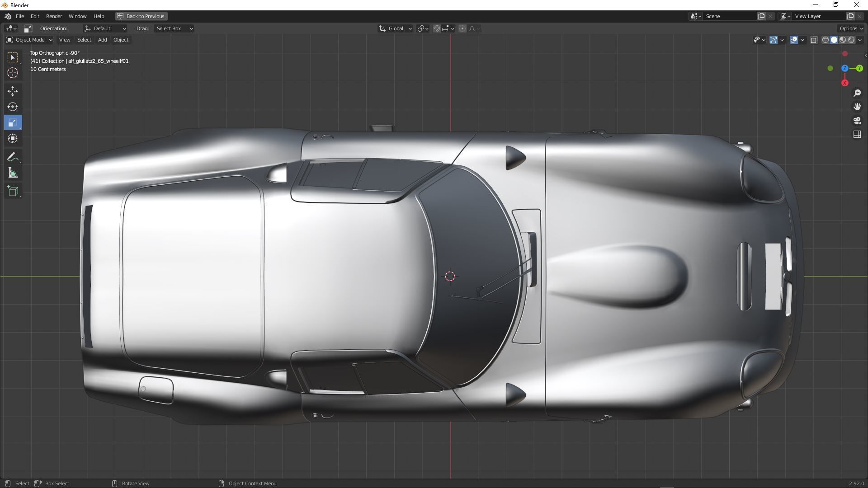Expand the Drag Select Box dropdown
Viewport: 868px width, 488px height.
pos(174,28)
